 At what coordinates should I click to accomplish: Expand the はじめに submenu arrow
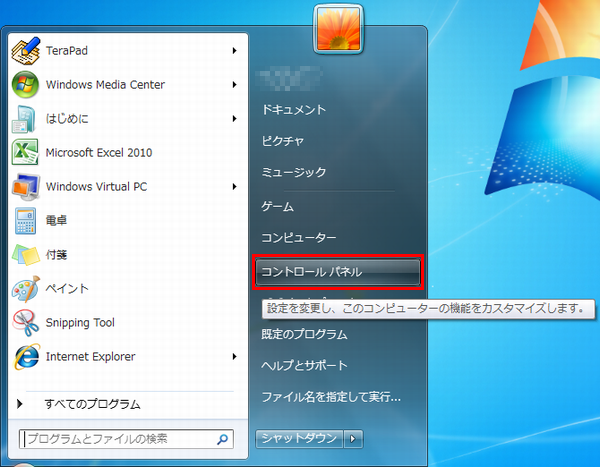(235, 119)
